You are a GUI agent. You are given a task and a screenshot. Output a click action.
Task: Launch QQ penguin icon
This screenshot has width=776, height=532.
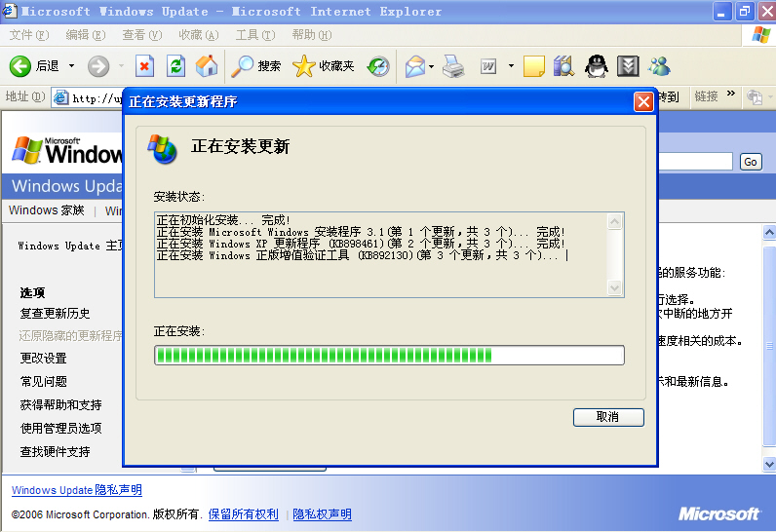coord(597,65)
